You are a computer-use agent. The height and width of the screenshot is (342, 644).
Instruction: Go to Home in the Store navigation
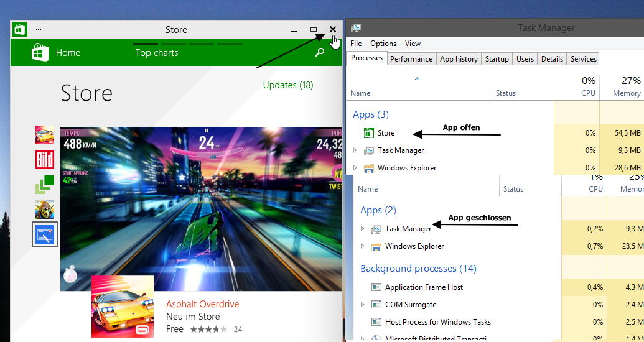(x=68, y=53)
